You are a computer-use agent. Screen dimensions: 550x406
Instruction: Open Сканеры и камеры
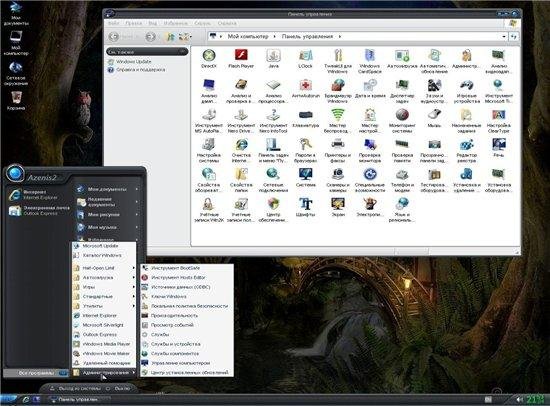[x=338, y=180]
